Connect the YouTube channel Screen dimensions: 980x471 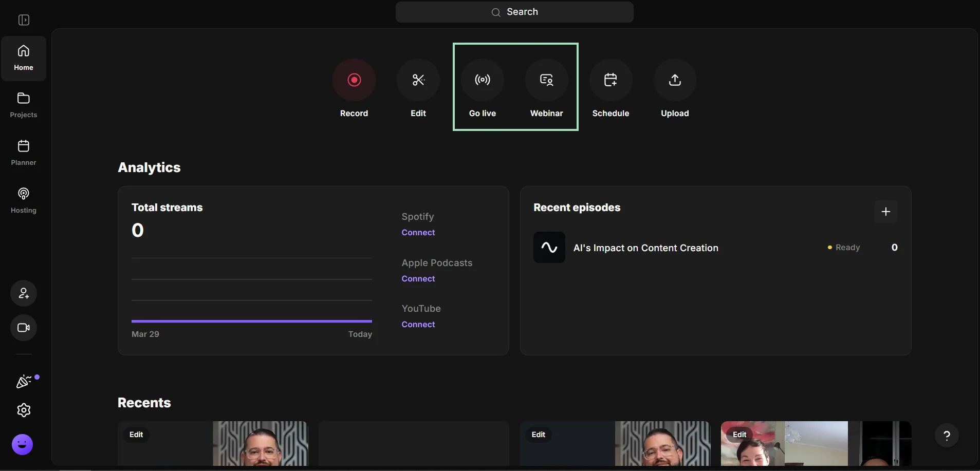418,325
